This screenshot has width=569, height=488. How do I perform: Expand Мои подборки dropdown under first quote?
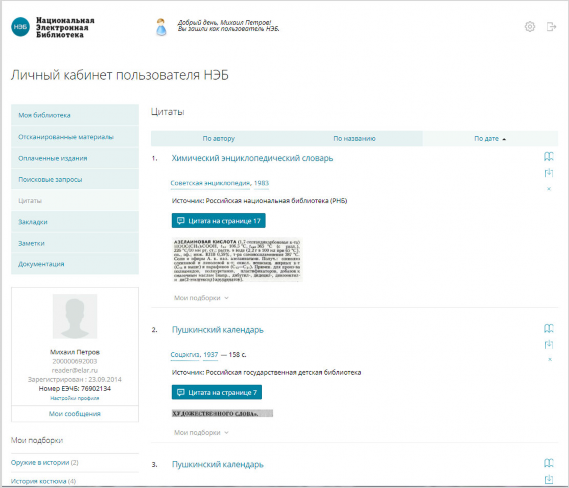pyautogui.click(x=201, y=298)
